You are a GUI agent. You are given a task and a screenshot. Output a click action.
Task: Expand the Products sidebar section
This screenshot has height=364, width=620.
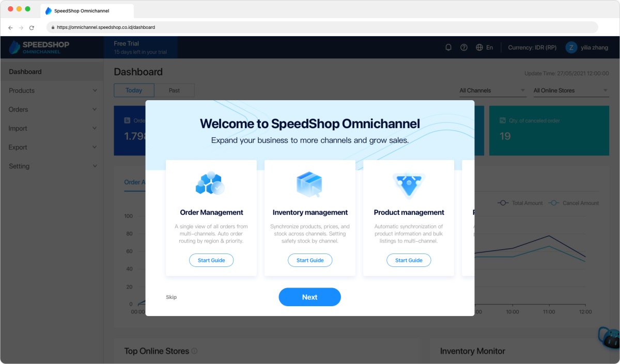pos(52,90)
